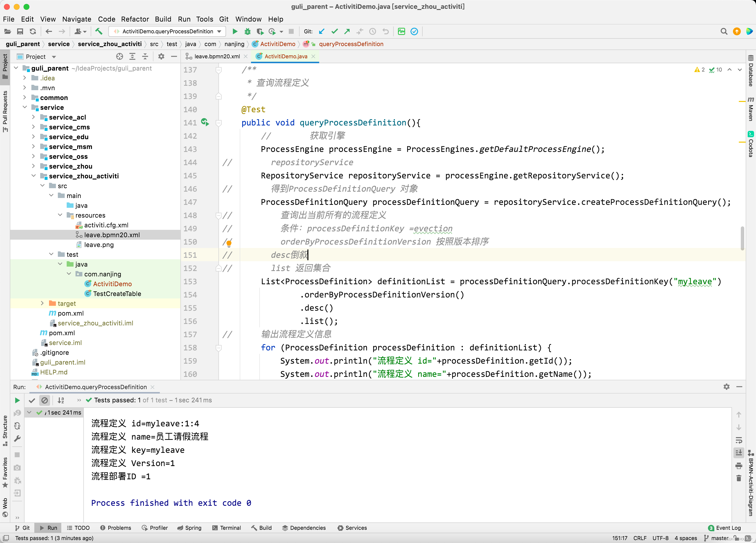Viewport: 756px width, 543px height.
Task: Click the Build project hammer icon
Action: coord(99,31)
